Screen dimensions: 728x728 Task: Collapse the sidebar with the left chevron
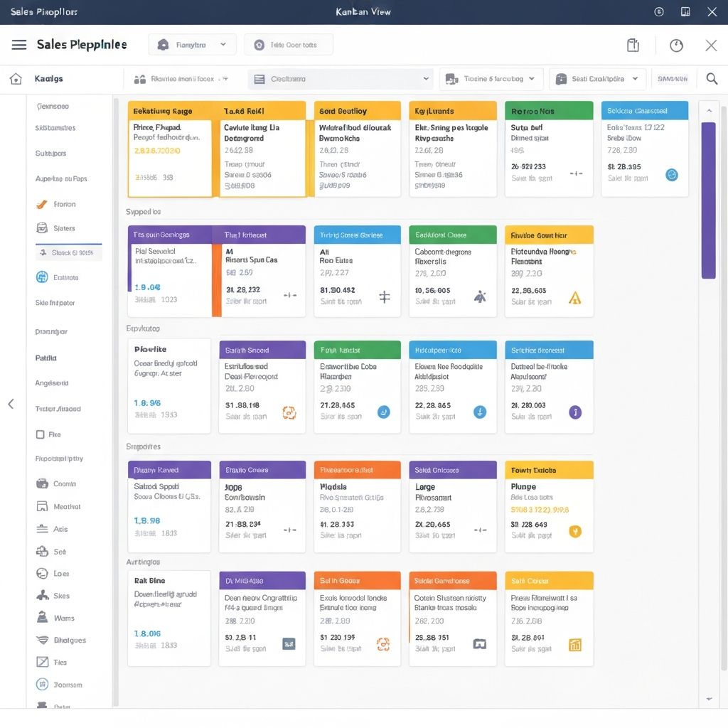(x=11, y=404)
